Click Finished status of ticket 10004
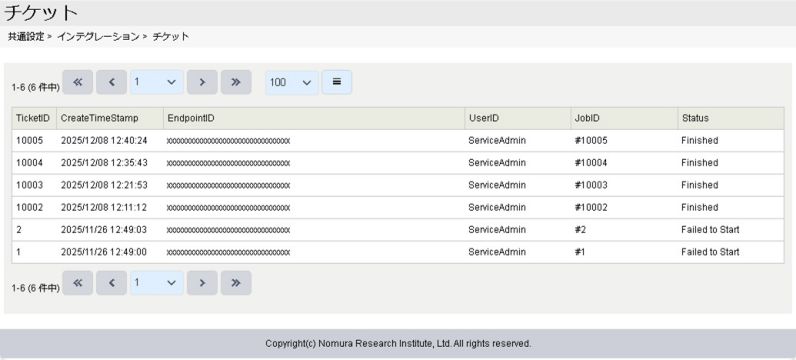Screen dimensions: 796x360 click(x=700, y=163)
